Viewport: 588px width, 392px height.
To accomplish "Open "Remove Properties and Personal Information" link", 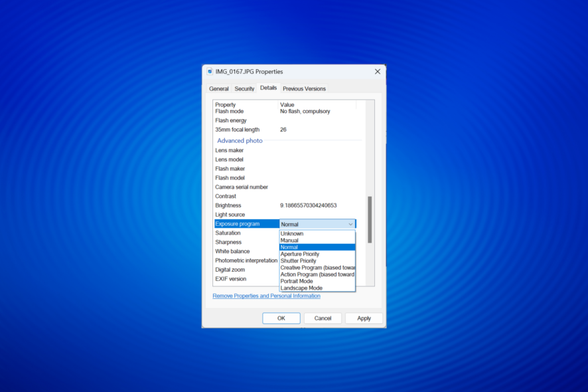I will pos(266,295).
